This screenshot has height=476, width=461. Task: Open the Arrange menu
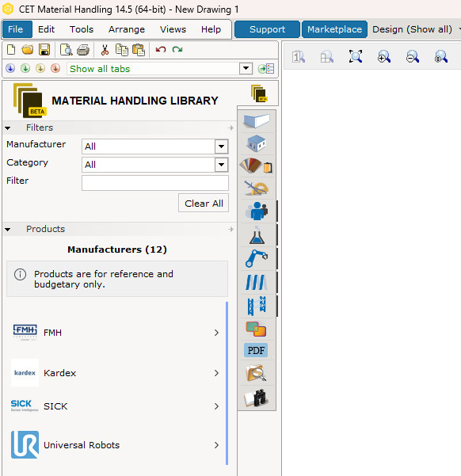coord(127,29)
